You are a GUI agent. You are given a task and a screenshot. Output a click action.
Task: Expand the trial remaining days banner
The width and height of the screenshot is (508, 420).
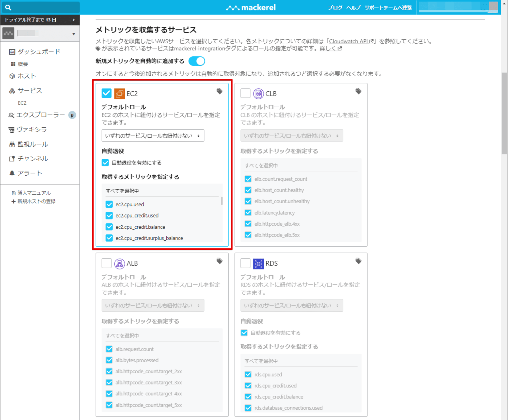click(40, 20)
